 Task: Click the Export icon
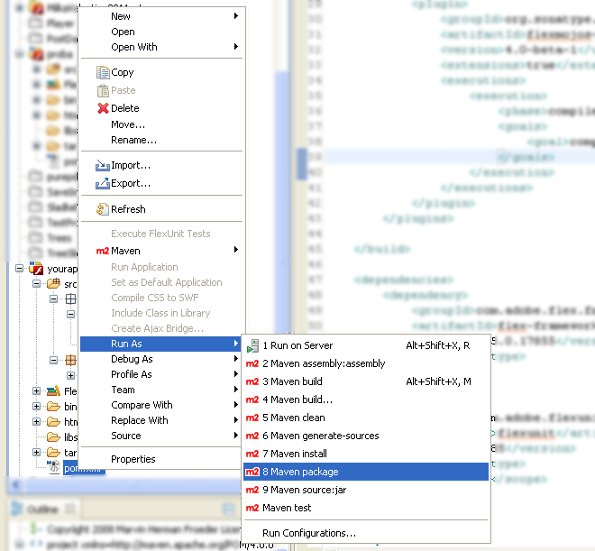click(x=102, y=183)
